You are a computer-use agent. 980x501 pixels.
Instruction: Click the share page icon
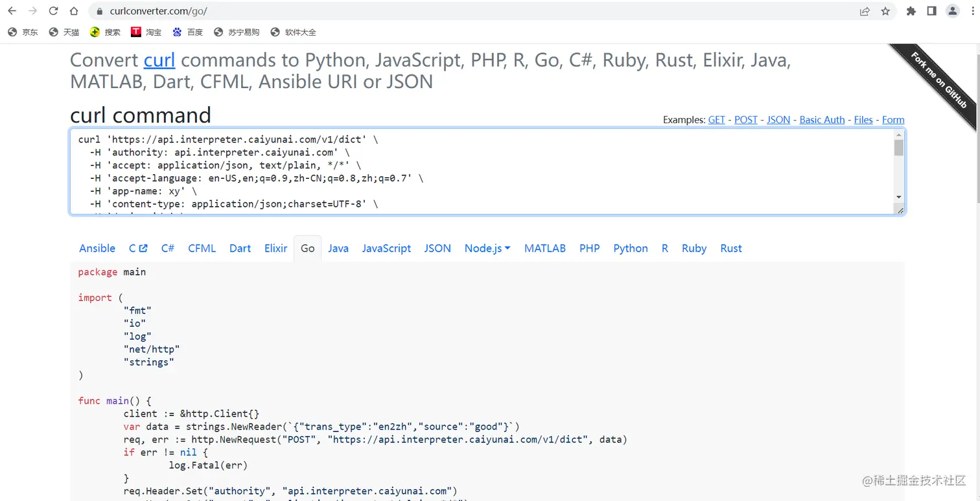pyautogui.click(x=865, y=11)
